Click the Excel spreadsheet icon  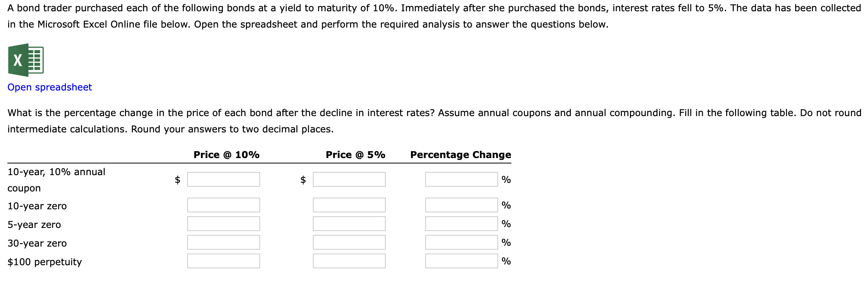tap(26, 60)
